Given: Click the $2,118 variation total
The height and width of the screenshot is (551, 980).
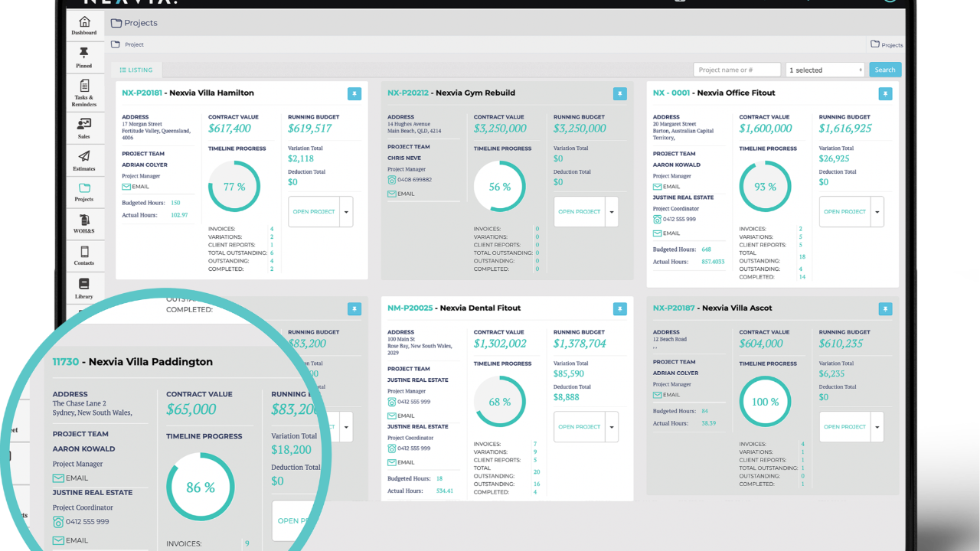Looking at the screenshot, I should point(301,159).
